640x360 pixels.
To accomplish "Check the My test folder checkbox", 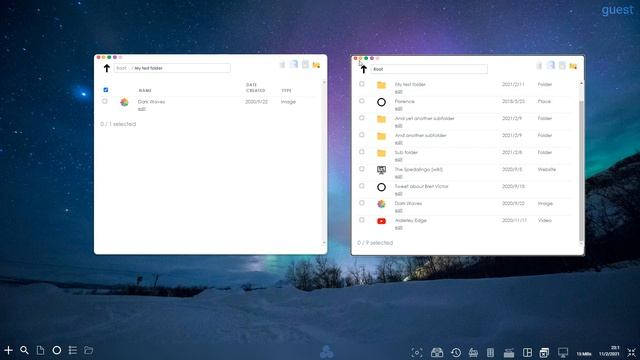I will pos(362,84).
